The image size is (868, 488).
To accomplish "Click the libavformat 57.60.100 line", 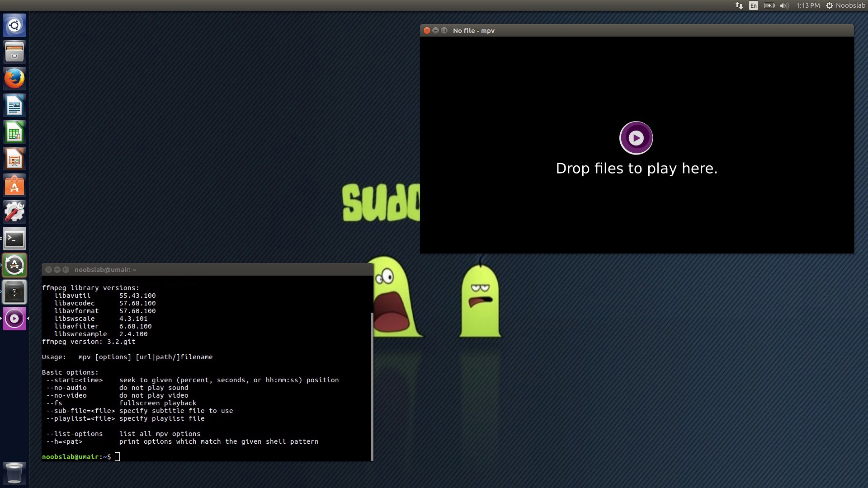I will click(105, 311).
